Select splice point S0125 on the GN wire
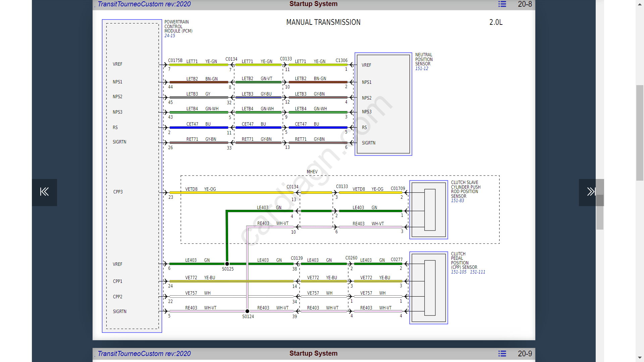 click(x=227, y=264)
